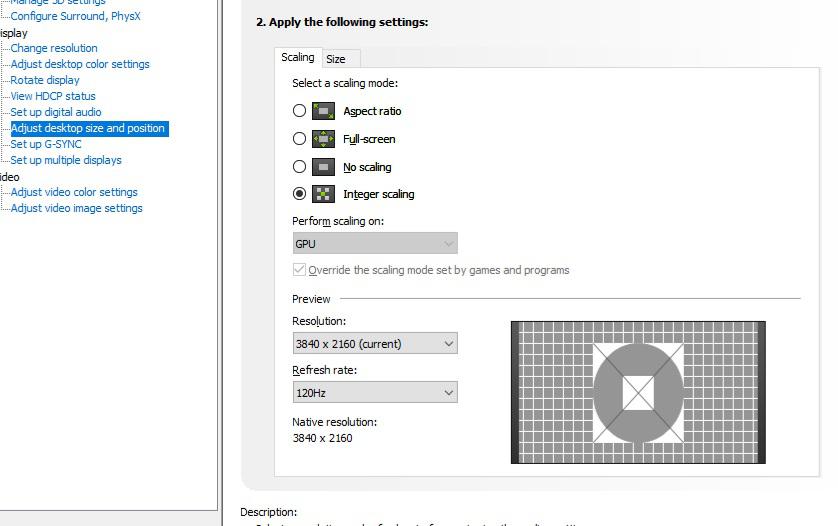
Task: Click the Full-screen label text
Action: pyautogui.click(x=369, y=139)
